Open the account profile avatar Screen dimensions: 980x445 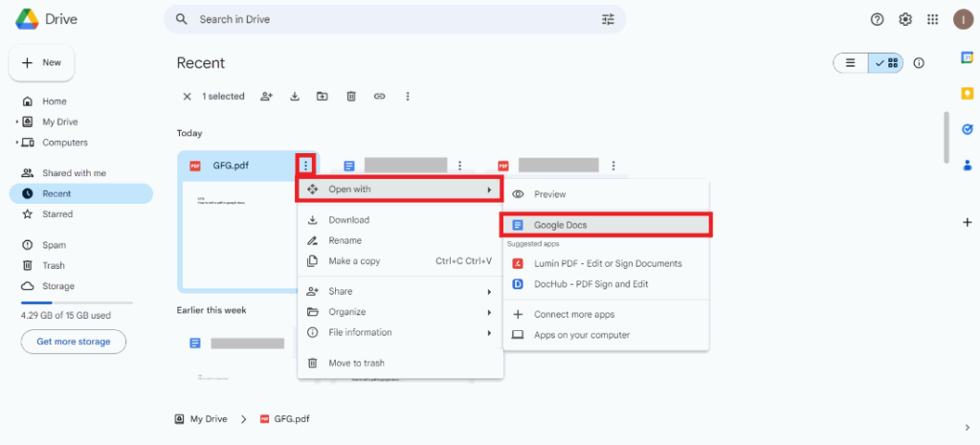tap(963, 19)
